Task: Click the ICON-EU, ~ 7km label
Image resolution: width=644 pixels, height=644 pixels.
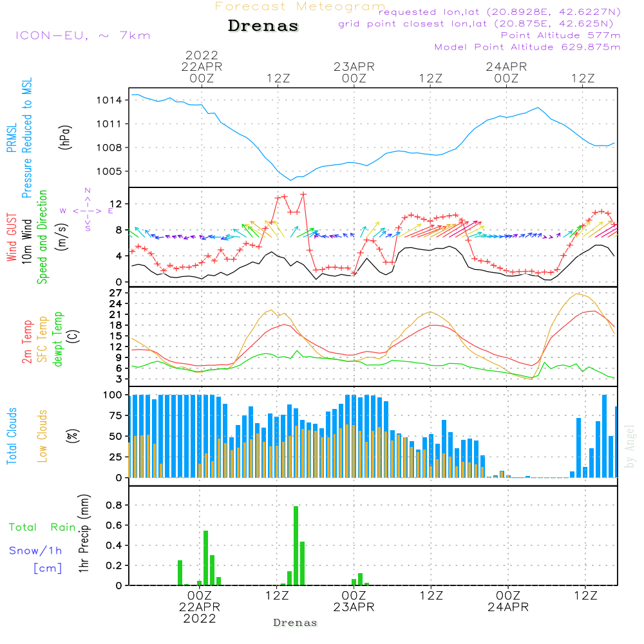Action: (x=83, y=35)
